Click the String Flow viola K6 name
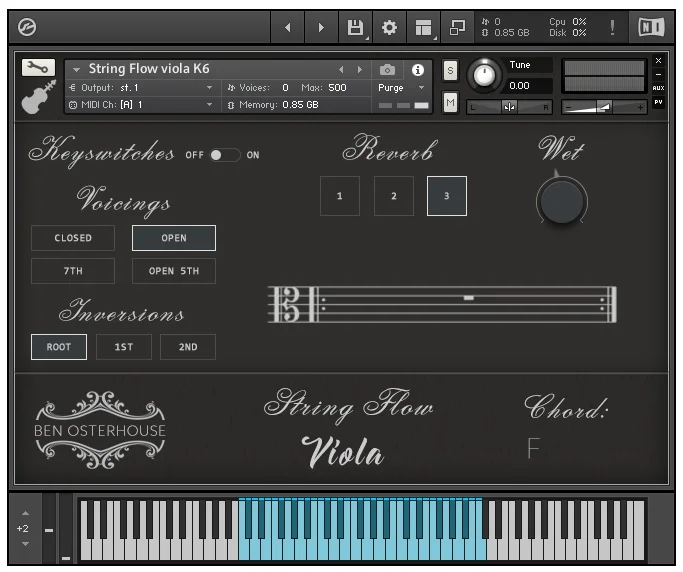The image size is (683, 572). [149, 69]
